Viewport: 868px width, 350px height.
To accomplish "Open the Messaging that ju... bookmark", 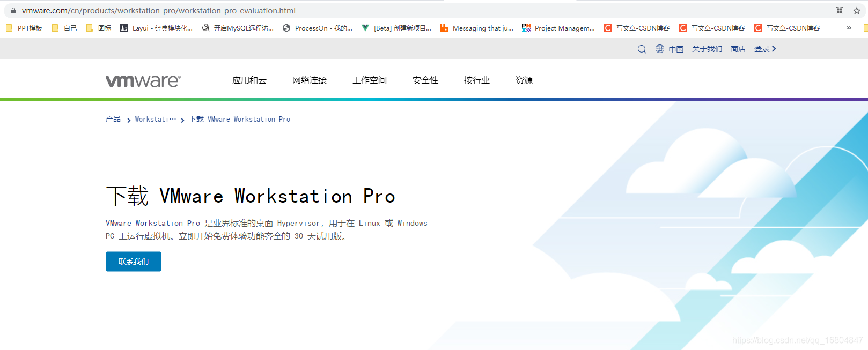I will tap(477, 28).
